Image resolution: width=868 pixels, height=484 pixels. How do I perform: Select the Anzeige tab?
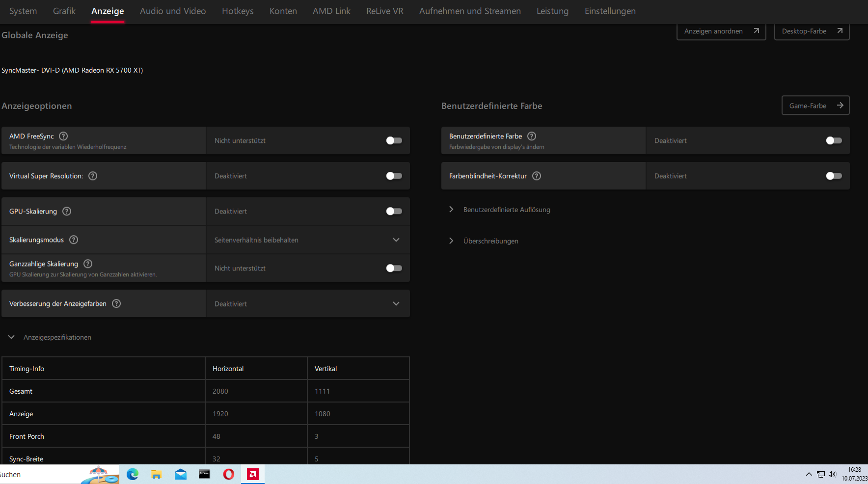108,11
